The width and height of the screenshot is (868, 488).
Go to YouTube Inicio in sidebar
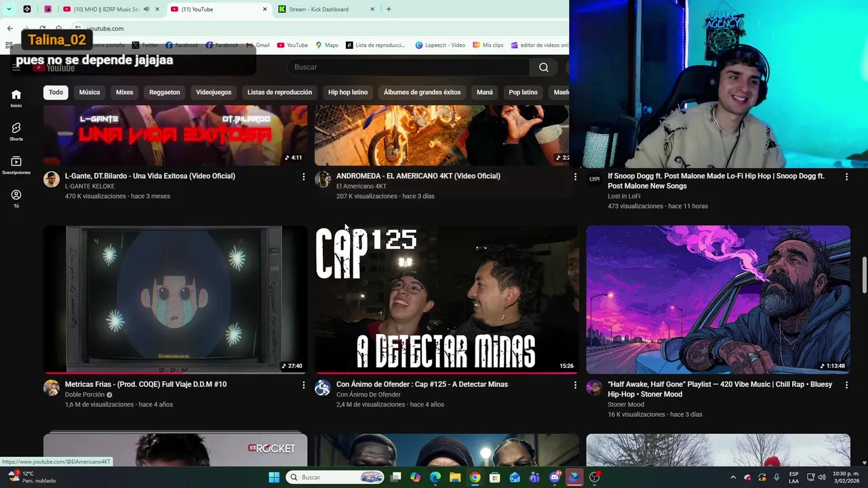pos(16,98)
